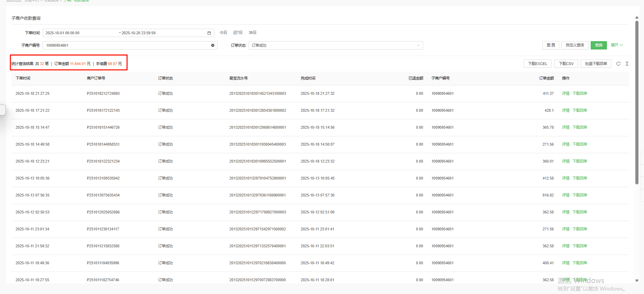Select order amount 816.82

coord(548,195)
